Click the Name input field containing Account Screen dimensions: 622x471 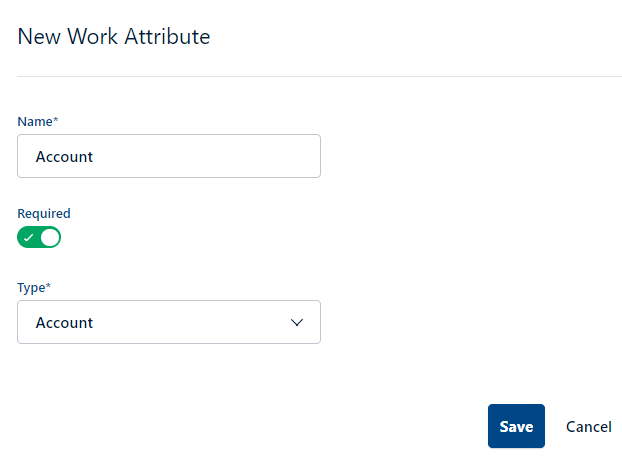pos(169,156)
